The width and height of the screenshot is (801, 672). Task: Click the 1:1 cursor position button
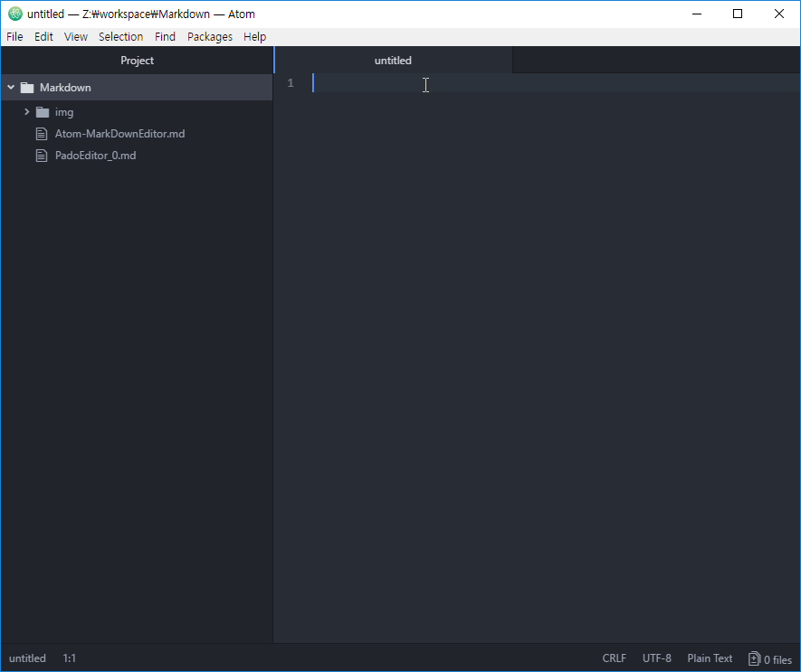70,658
